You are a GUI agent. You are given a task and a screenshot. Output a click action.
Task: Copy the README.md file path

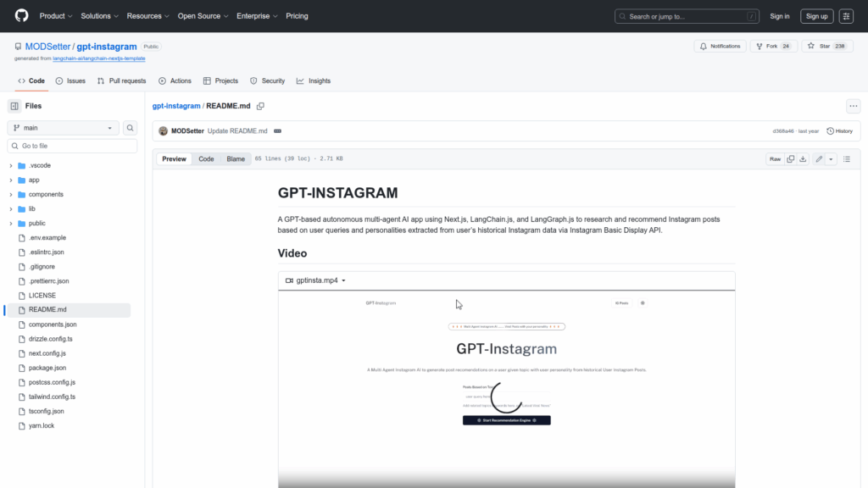point(260,106)
